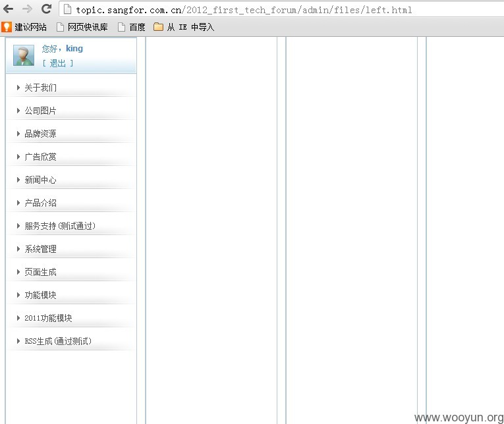Viewport: 504px width, 424px height.
Task: Select the 2011功能模块 menu item
Action: pos(48,318)
